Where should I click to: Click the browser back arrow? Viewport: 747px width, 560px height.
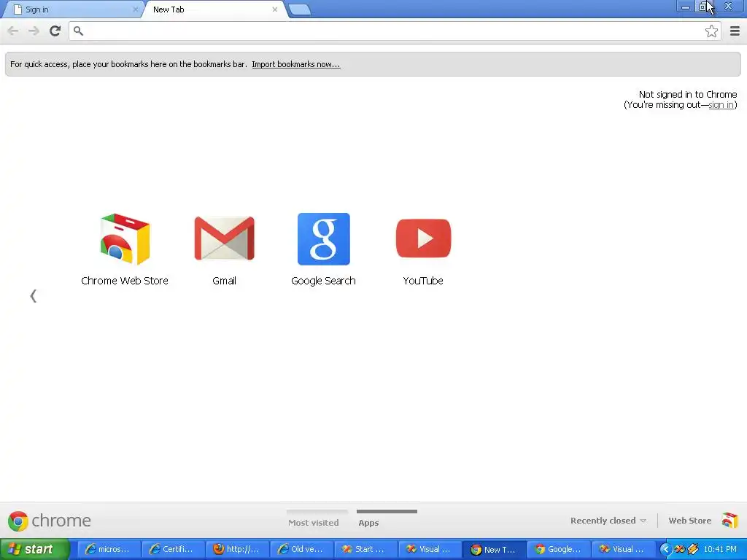pos(13,31)
